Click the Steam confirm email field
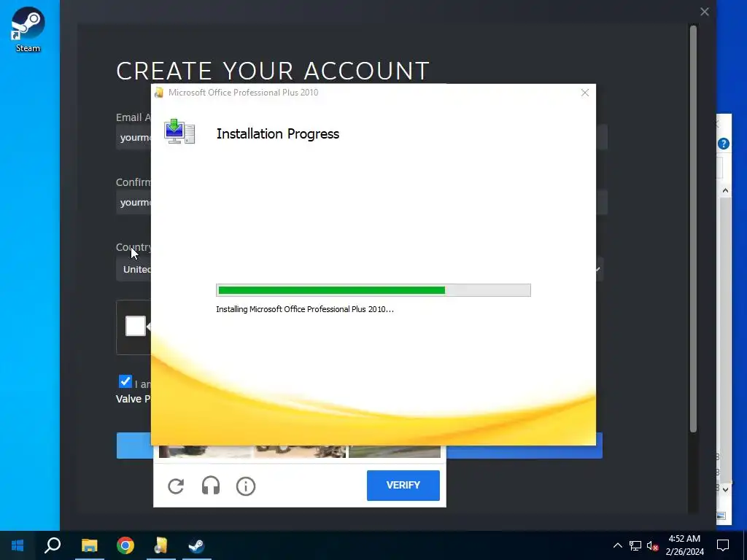Screen dimensions: 747x560 point(133,203)
